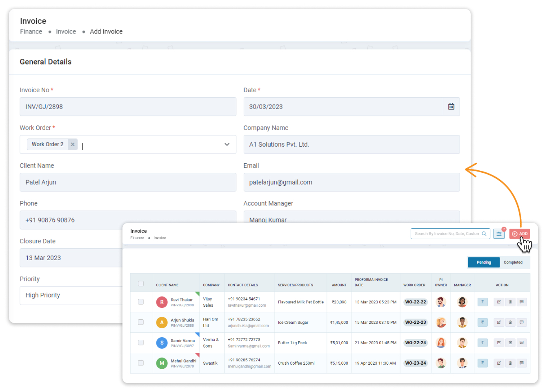Select the checkbox beside Samir Varma
Screen dimensions: 547x392
coord(141,343)
